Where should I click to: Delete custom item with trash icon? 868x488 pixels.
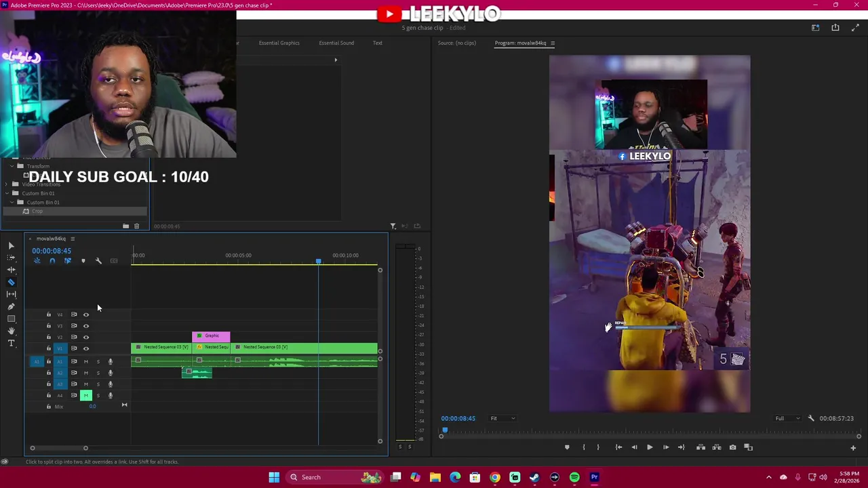(136, 226)
